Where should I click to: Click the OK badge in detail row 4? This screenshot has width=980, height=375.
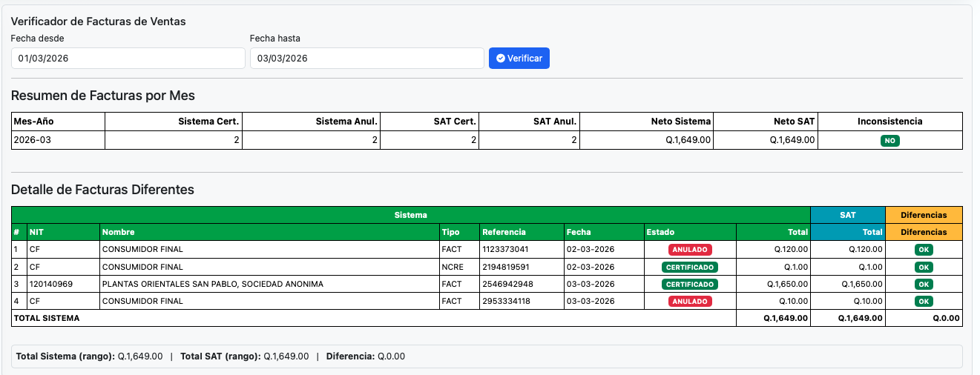point(923,301)
